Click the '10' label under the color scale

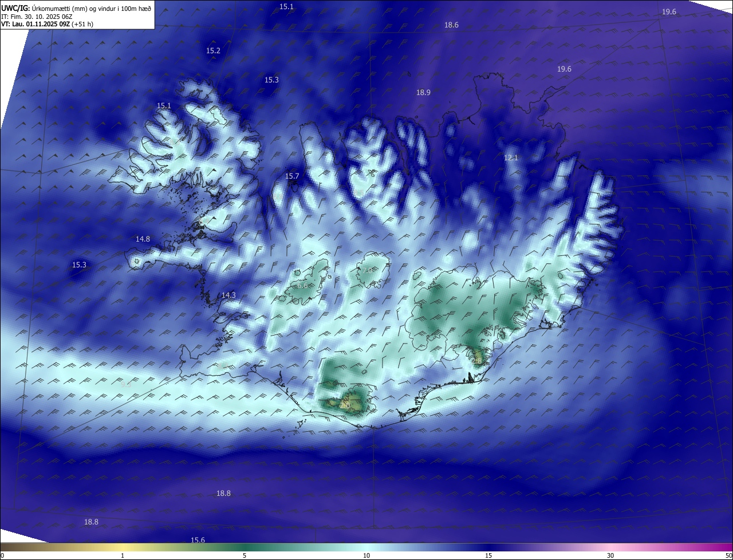point(366,555)
